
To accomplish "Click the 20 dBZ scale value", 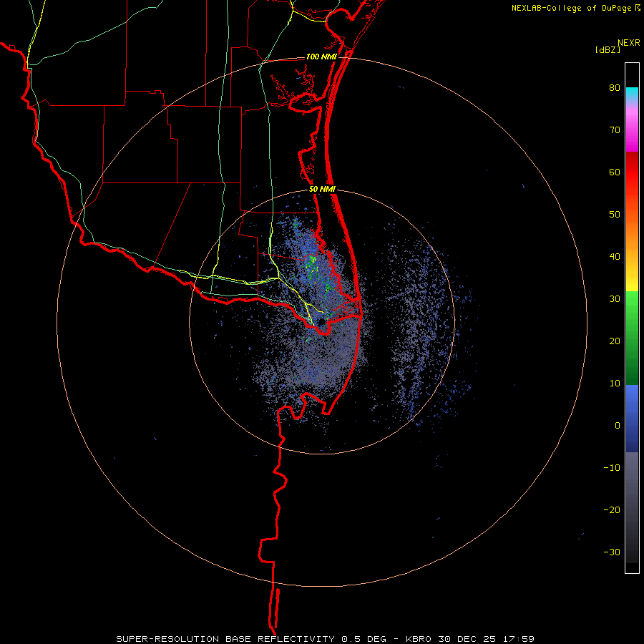I will (615, 341).
